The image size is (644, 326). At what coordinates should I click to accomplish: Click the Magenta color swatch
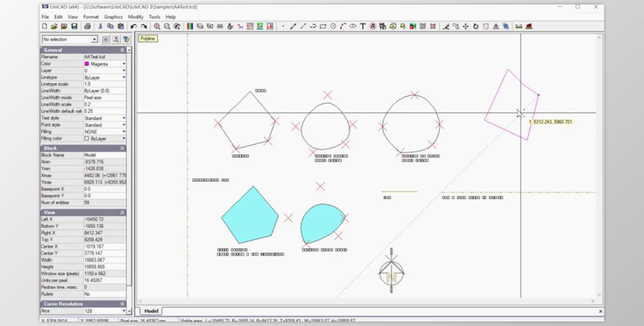pos(87,64)
